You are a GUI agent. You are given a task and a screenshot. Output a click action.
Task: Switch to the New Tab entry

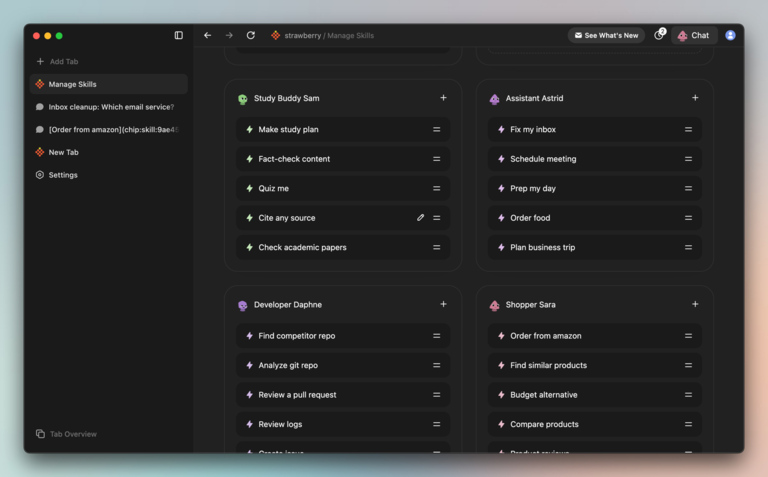coord(109,152)
